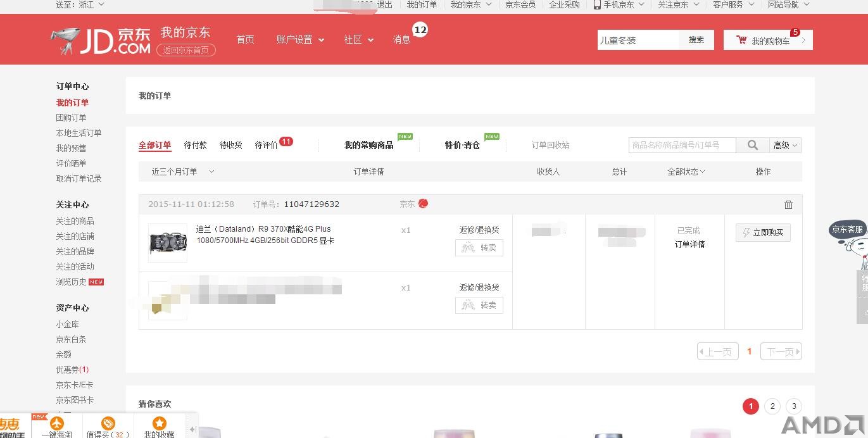
Task: Click the magnifier search icon in orders
Action: pos(752,146)
